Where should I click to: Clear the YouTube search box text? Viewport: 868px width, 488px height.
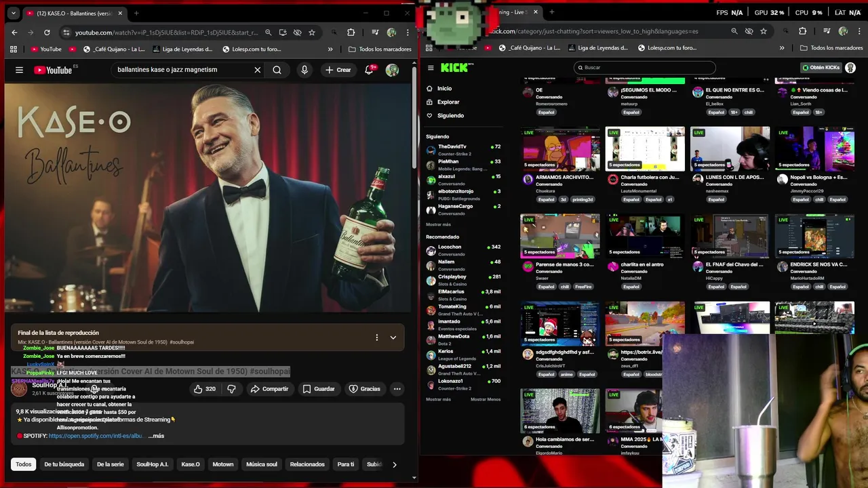click(258, 70)
